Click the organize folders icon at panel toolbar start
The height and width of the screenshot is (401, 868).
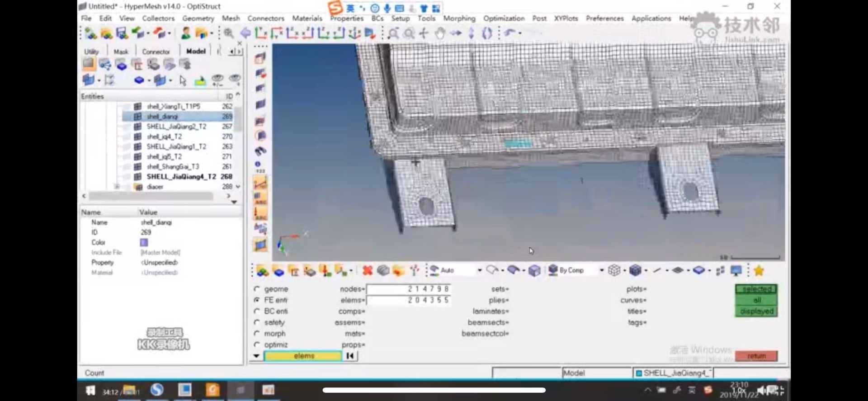click(262, 270)
